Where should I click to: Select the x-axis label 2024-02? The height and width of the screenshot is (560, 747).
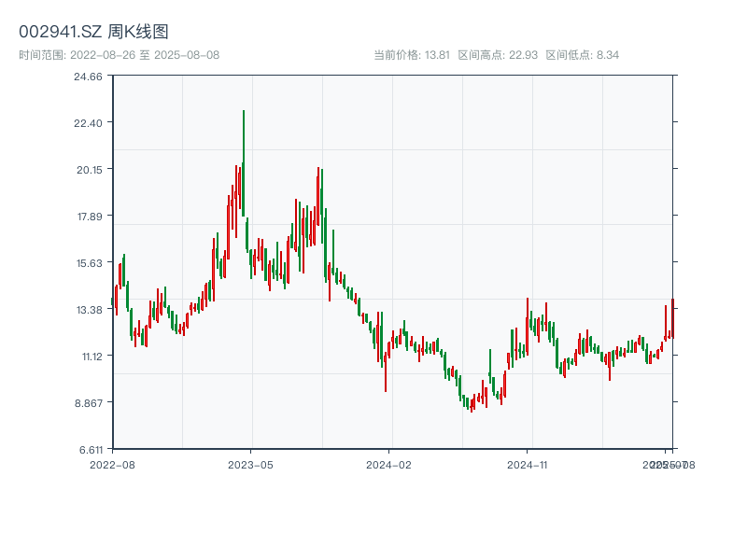tap(388, 465)
